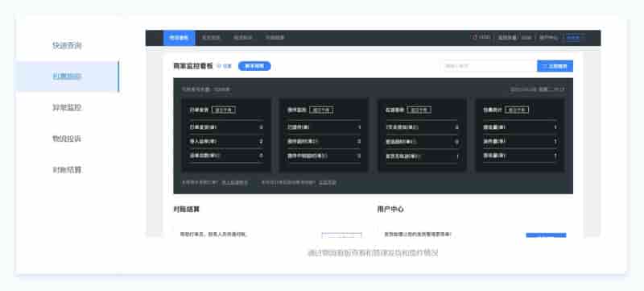Click the circular icon at the navigation bar's right side
This screenshot has height=291, width=644.
(x=475, y=37)
